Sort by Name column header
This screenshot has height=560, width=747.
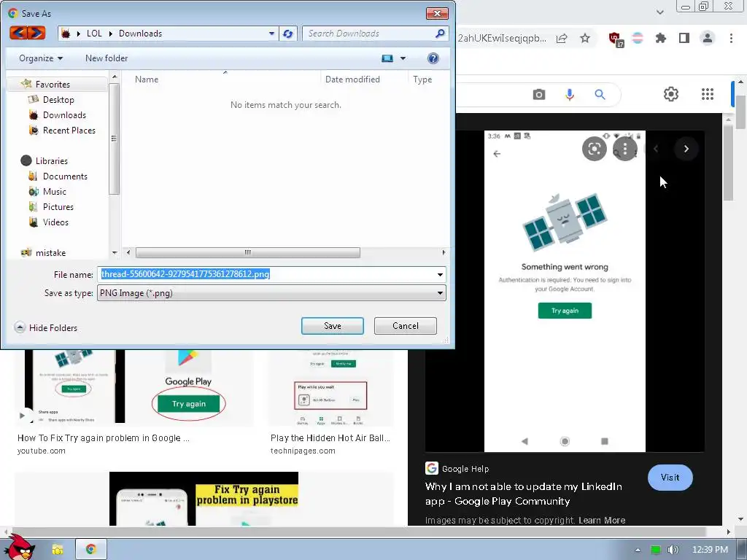click(146, 79)
